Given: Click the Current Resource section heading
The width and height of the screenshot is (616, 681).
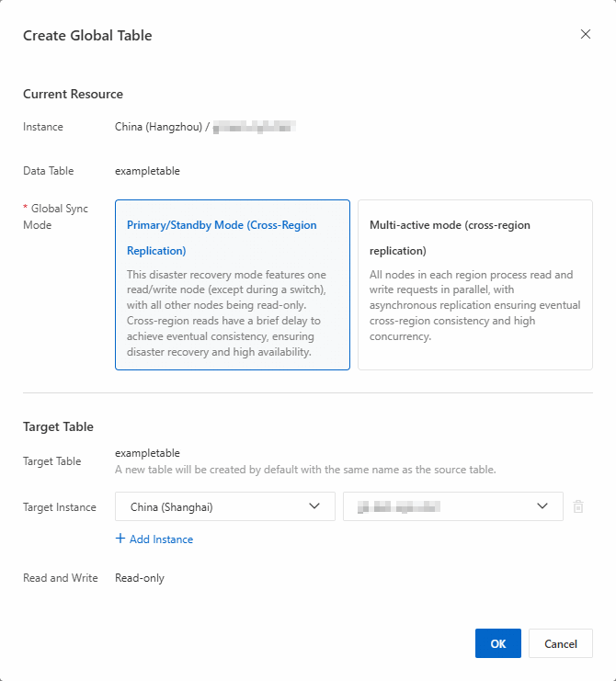Looking at the screenshot, I should 73,94.
